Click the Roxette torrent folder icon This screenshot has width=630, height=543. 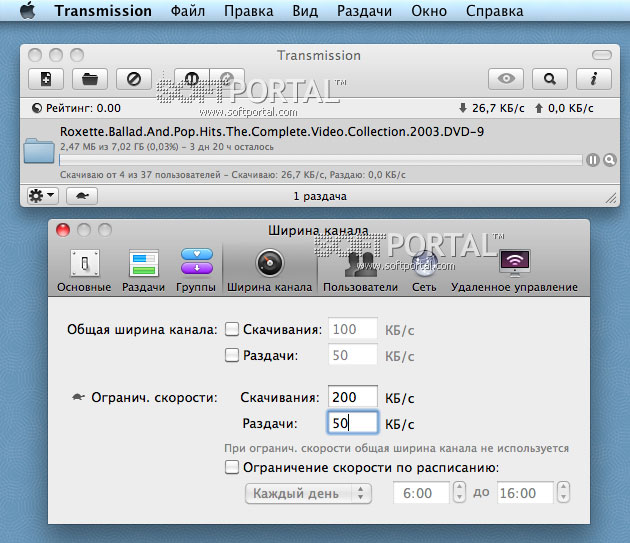click(x=39, y=151)
